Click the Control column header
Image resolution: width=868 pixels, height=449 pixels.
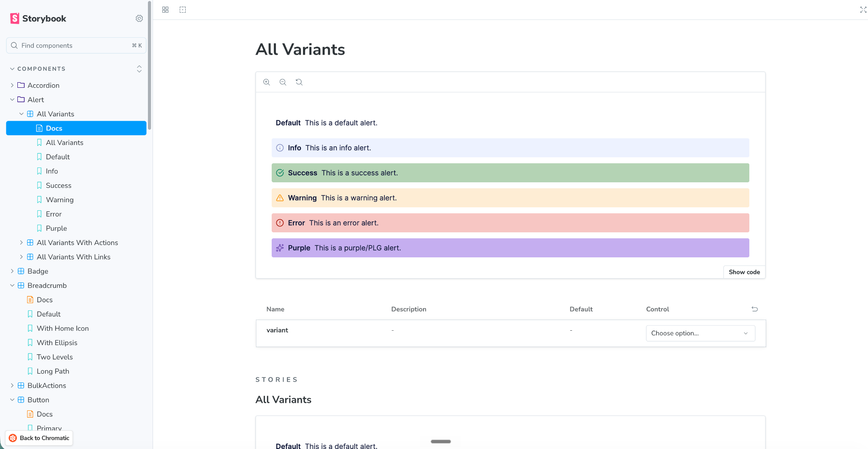(657, 309)
